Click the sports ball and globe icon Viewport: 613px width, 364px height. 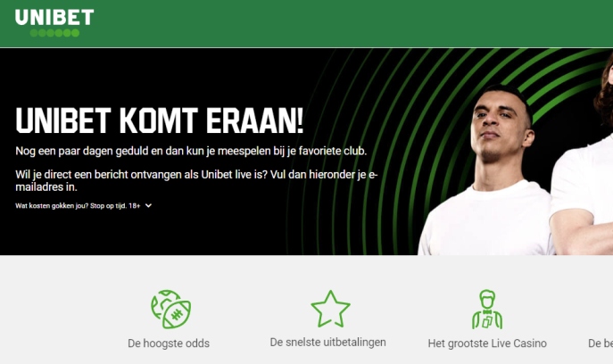coord(170,309)
